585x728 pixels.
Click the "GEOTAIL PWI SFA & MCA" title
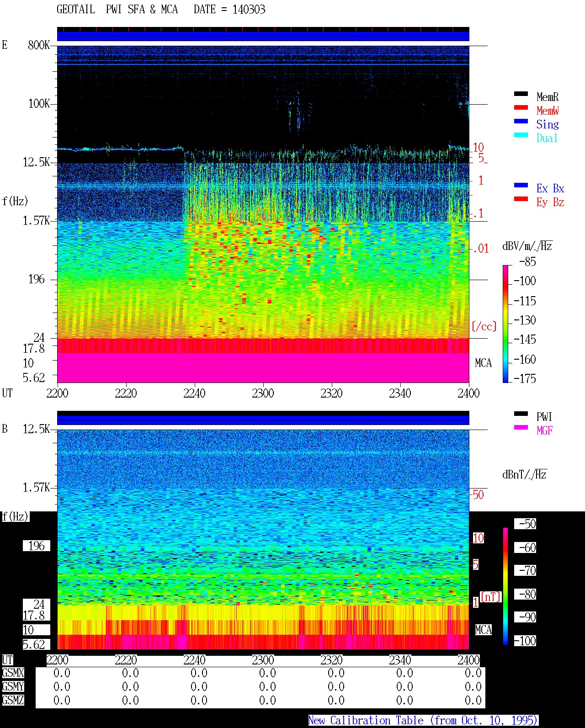click(117, 10)
